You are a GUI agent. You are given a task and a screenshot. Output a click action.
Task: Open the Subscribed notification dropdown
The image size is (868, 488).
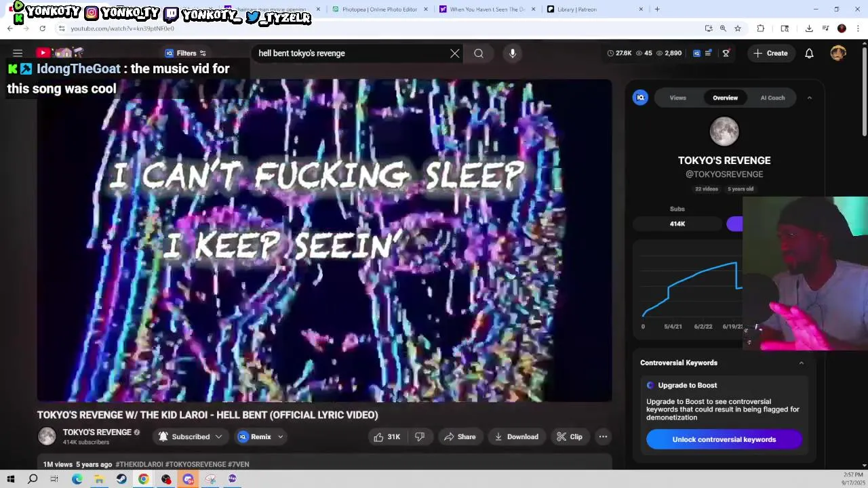tap(191, 436)
